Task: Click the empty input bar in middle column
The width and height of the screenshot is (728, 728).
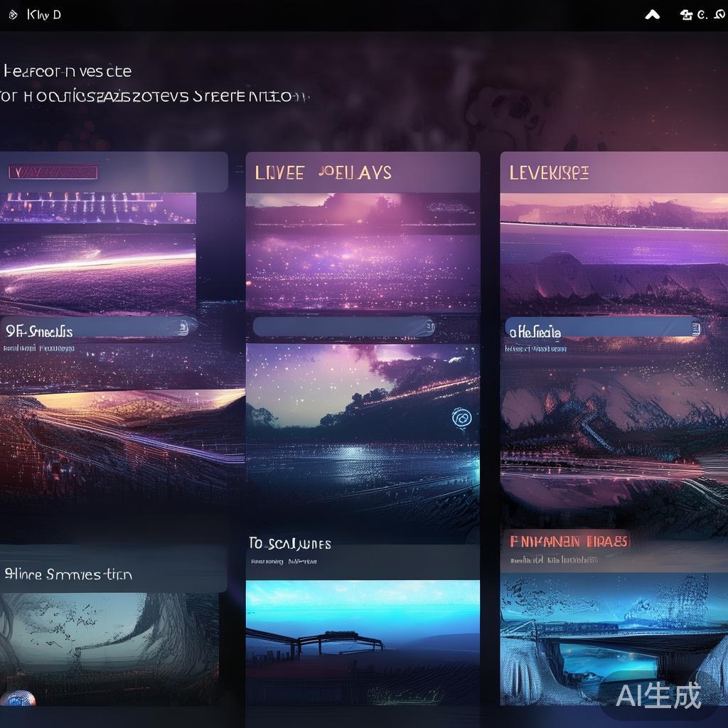Action: tap(341, 327)
